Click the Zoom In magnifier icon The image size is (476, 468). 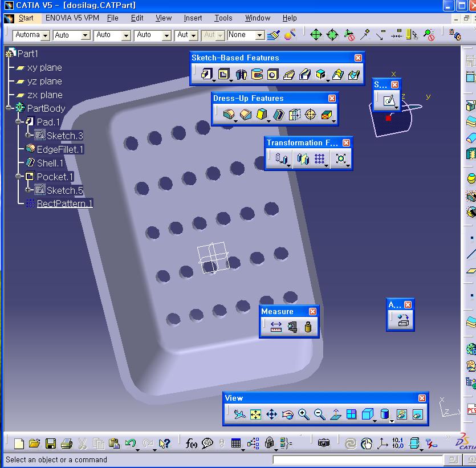coord(303,414)
